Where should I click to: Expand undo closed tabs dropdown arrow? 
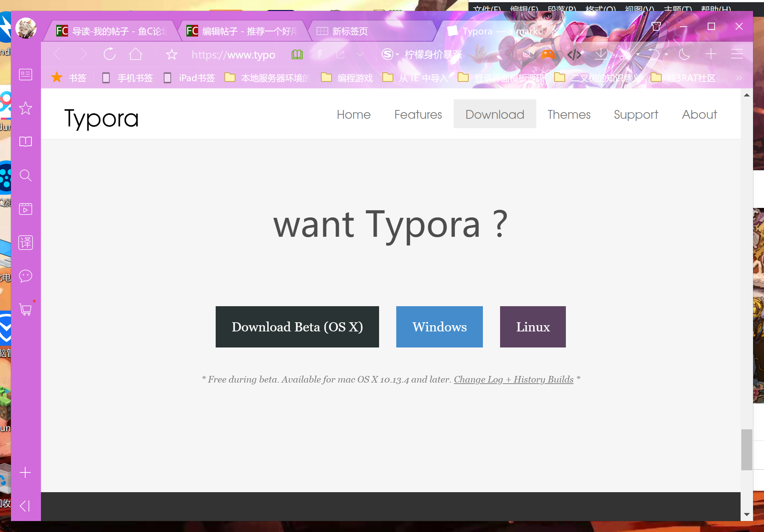pos(666,54)
